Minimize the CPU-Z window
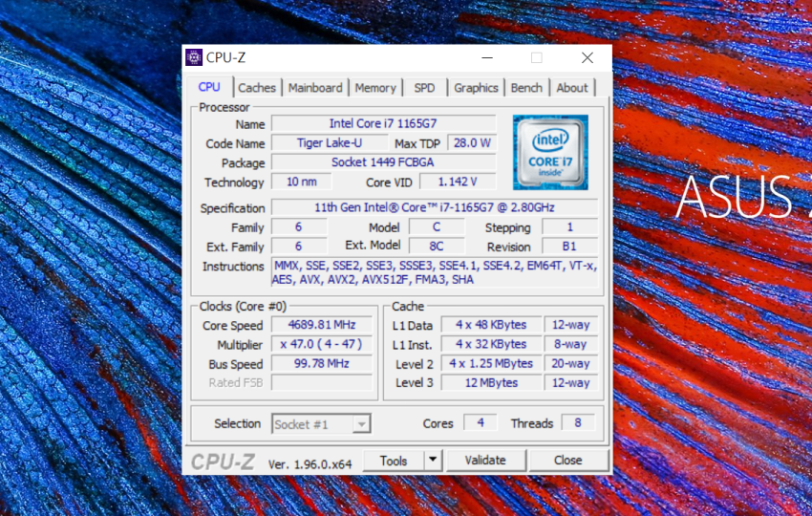The image size is (812, 516). pos(487,57)
